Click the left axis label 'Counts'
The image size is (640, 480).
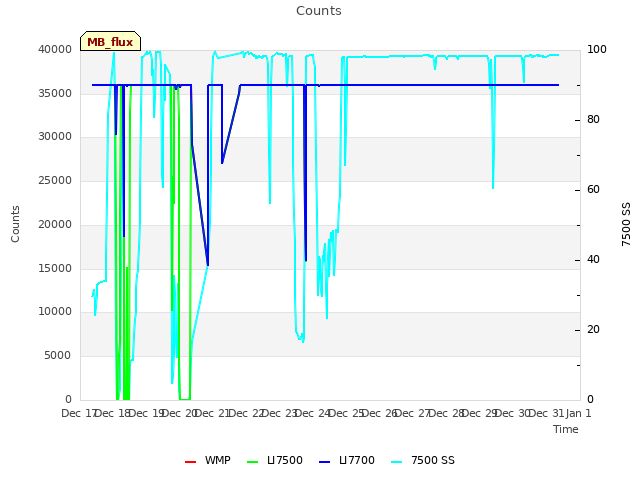(x=15, y=224)
